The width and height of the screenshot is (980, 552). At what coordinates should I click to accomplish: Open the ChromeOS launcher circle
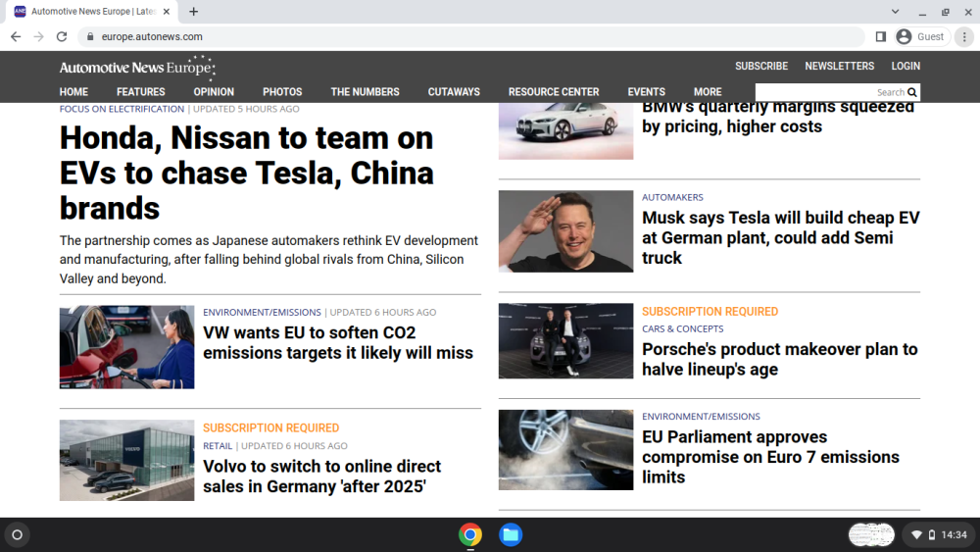click(x=18, y=535)
